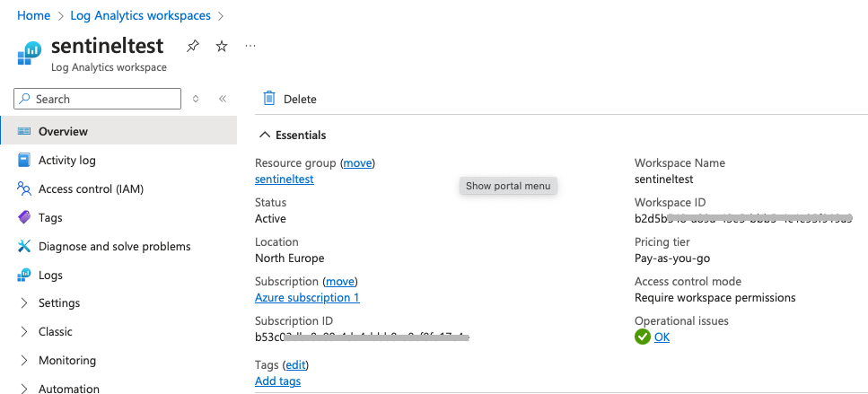Select Require workspace permissions text
Screen dimensions: 868x394
(x=715, y=298)
